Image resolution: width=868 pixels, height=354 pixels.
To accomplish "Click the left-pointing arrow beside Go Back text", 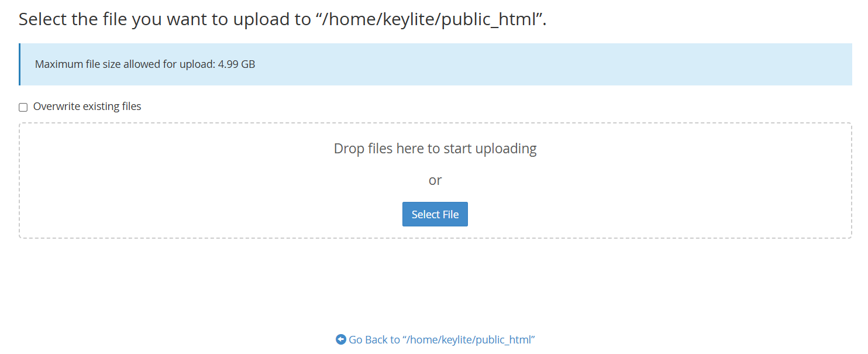I will click(x=340, y=339).
